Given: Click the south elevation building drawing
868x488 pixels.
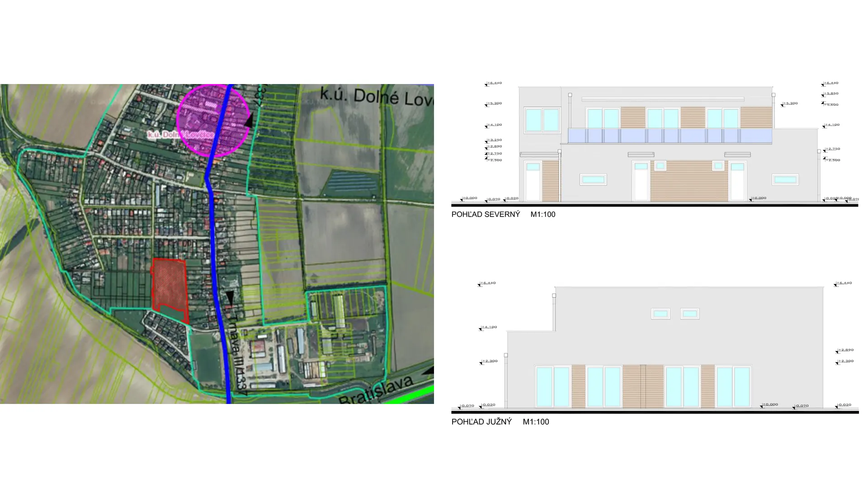Looking at the screenshot, I should click(x=665, y=347).
